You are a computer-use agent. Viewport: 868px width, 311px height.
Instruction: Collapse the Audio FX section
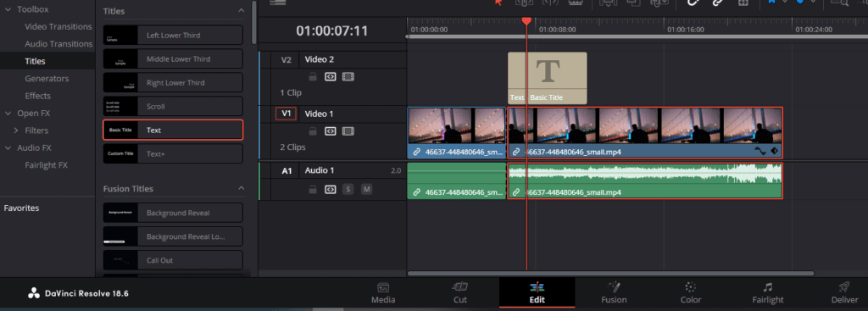pyautogui.click(x=8, y=147)
